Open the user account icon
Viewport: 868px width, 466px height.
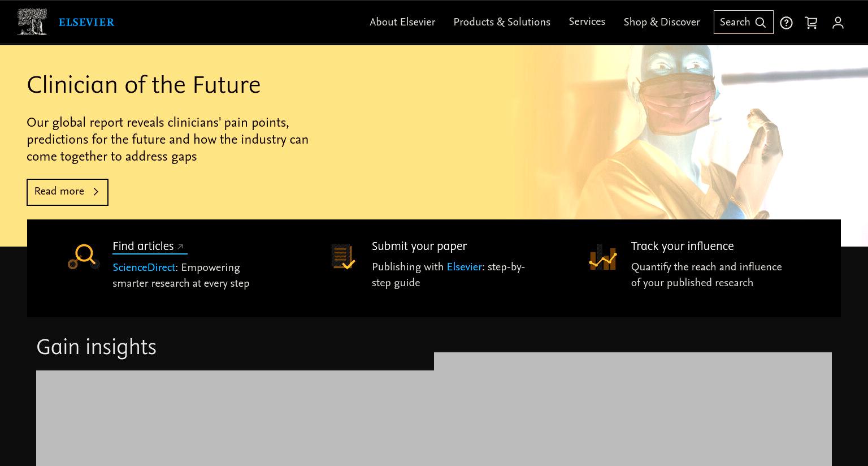(838, 23)
